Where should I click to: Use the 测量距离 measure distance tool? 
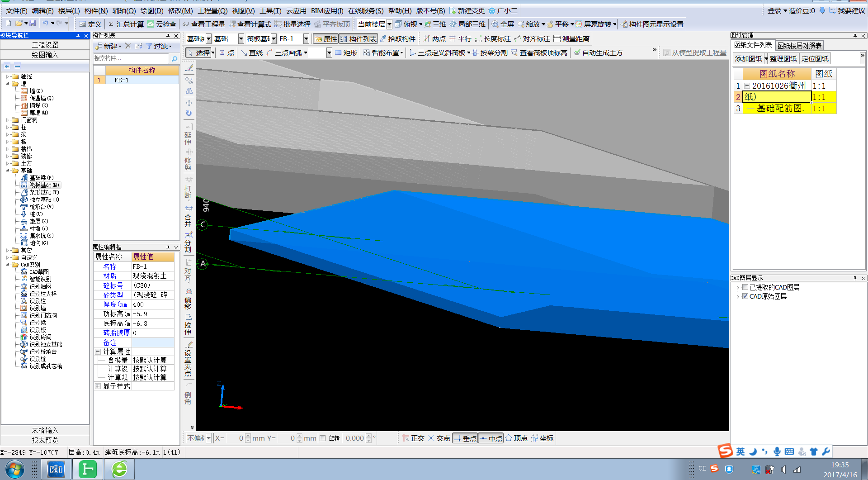click(x=571, y=39)
